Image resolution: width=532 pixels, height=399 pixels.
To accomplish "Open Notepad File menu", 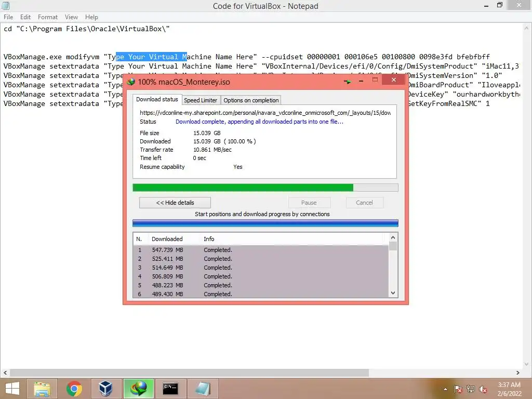I will (8, 17).
